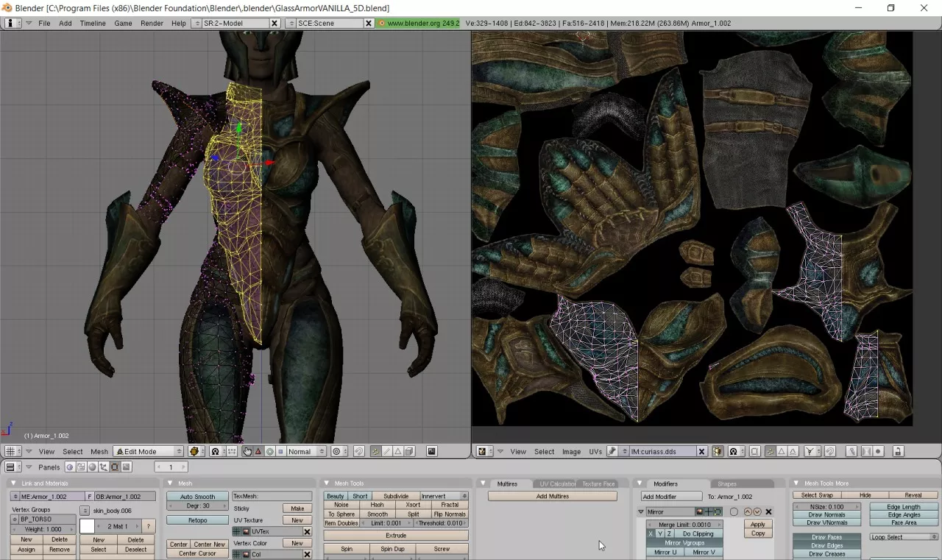Screen dimensions: 942x560
Task: Toggle Mirror modifier Y axis
Action: pyautogui.click(x=660, y=534)
